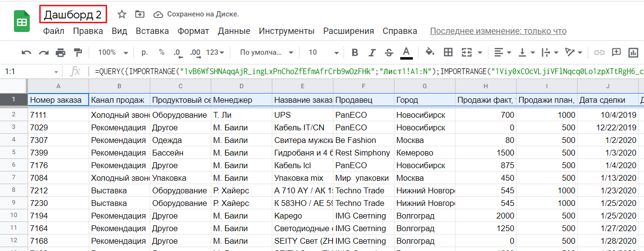Open the borders menu
644x251 pixels.
448,52
